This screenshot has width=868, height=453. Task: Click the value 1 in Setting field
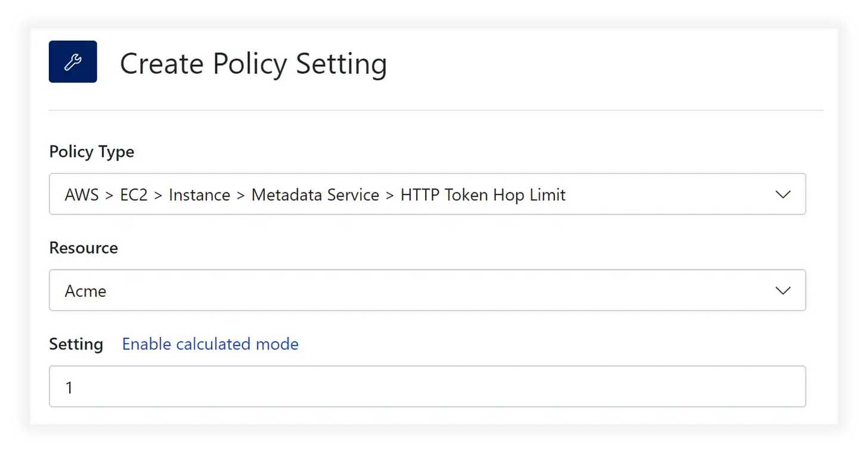click(x=69, y=387)
